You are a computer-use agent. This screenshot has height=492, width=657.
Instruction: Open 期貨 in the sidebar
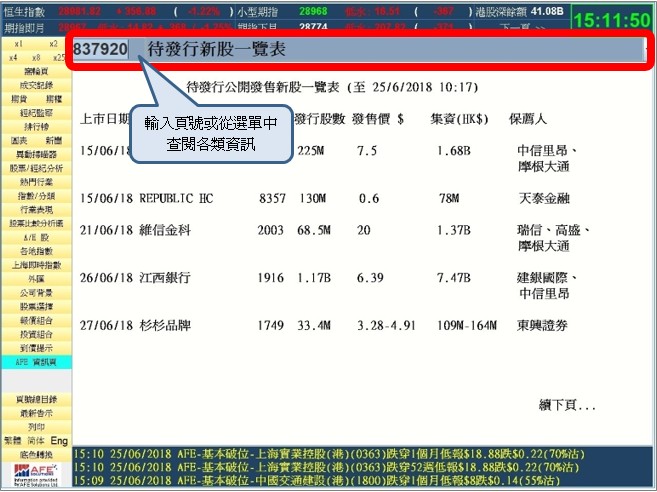pyautogui.click(x=19, y=99)
